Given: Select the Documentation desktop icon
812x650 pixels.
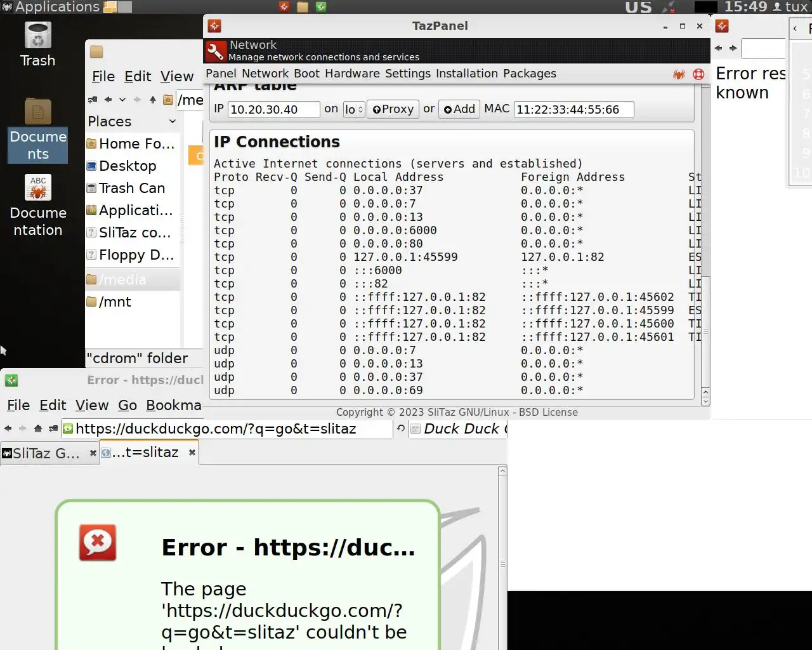Looking at the screenshot, I should [37, 206].
